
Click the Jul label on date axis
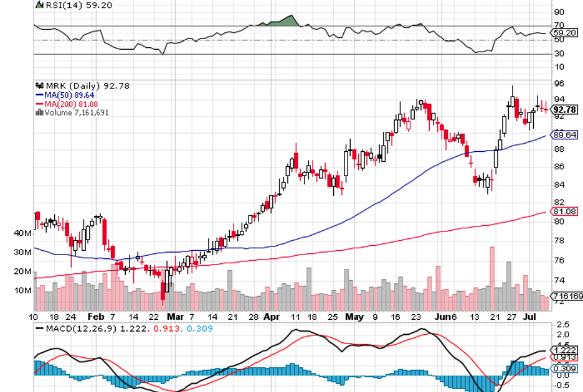(x=528, y=316)
